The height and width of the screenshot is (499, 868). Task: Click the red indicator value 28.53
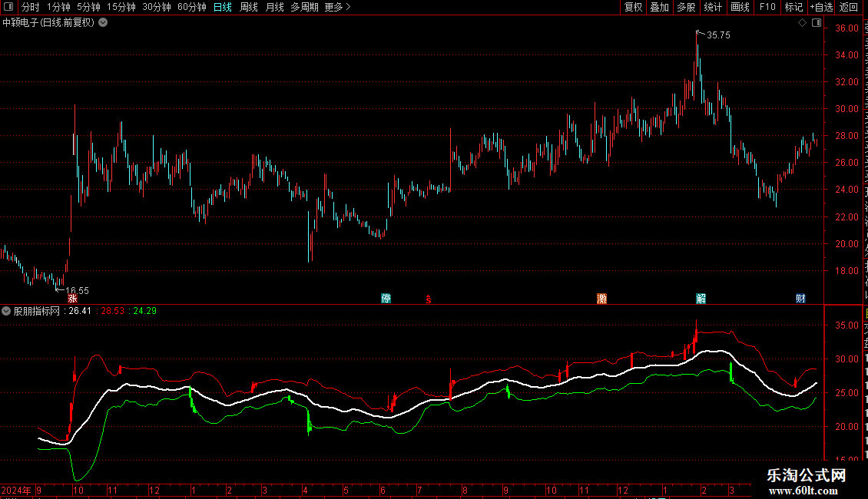point(113,311)
